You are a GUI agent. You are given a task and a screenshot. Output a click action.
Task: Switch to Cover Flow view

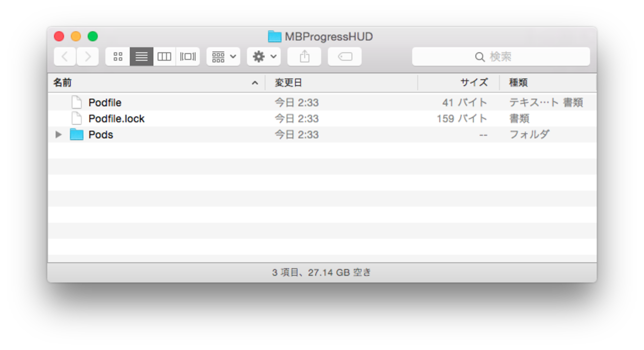click(x=188, y=57)
